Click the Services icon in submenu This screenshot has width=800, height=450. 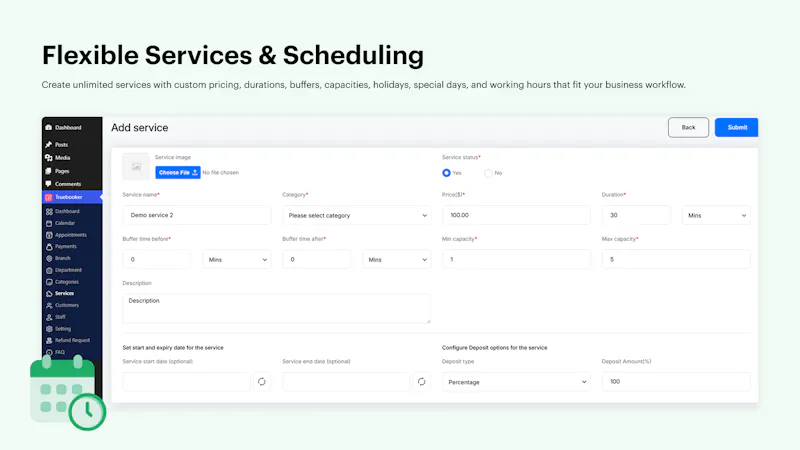(49, 294)
